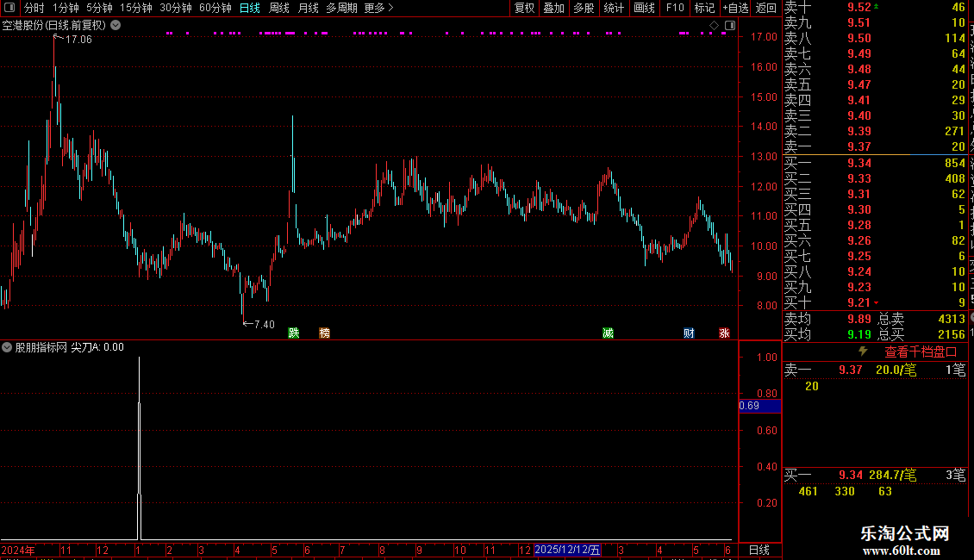Click the 复权 button
Viewport: 974px width, 560px height.
coord(524,8)
